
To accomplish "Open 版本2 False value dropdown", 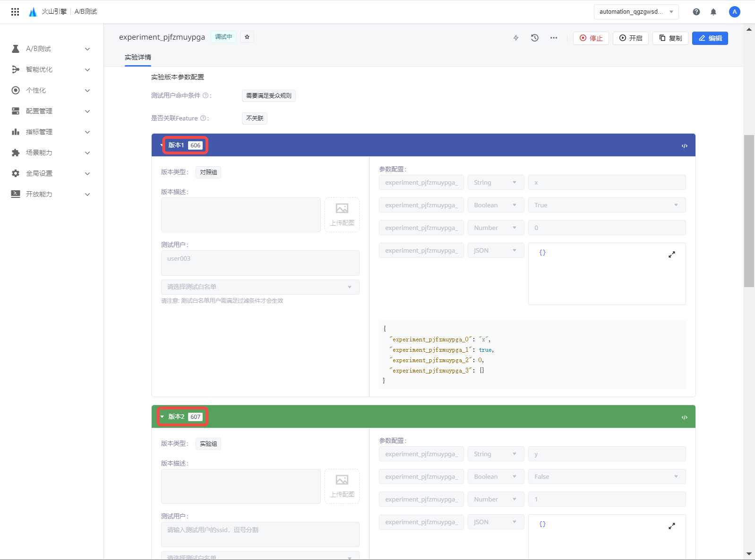I will coord(607,476).
